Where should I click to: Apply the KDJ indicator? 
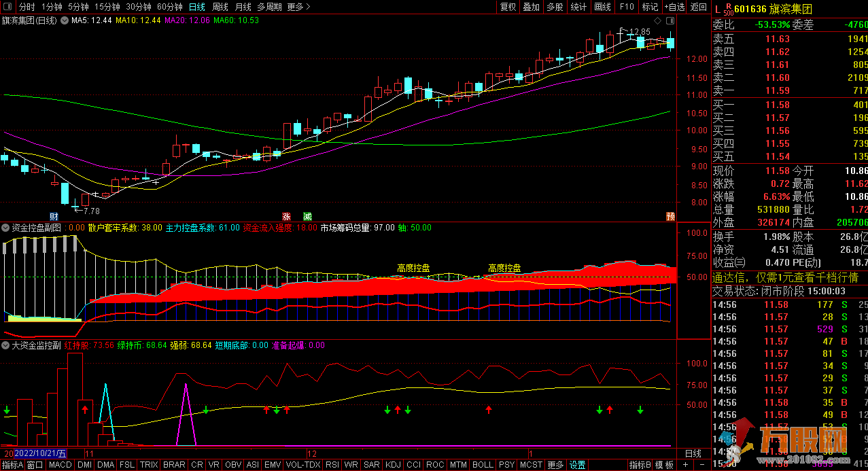(x=393, y=465)
